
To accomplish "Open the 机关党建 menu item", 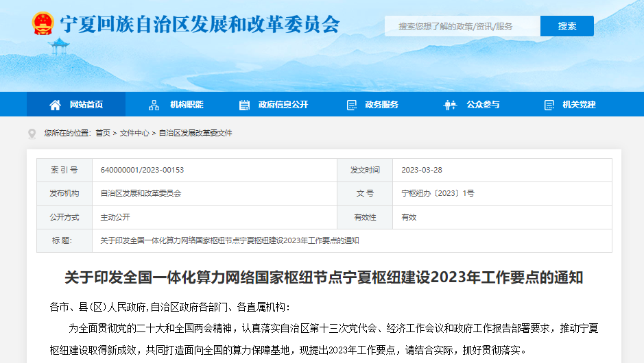I will click(x=579, y=105).
